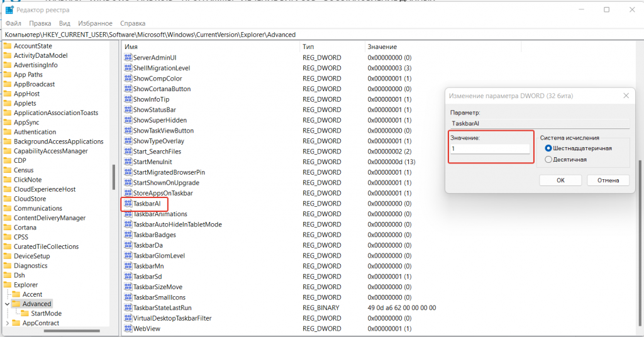Close the DWORD edit dialog
The image size is (644, 337).
[x=625, y=96]
